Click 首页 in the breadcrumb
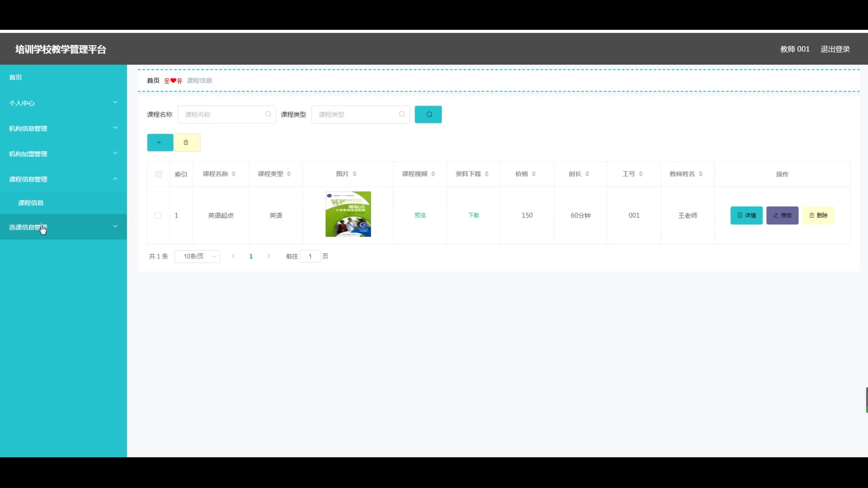The height and width of the screenshot is (488, 868). 153,80
